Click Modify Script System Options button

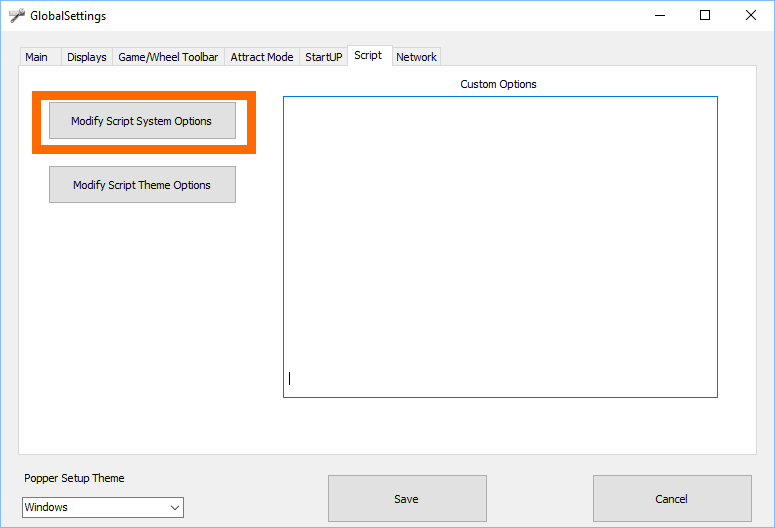(142, 121)
